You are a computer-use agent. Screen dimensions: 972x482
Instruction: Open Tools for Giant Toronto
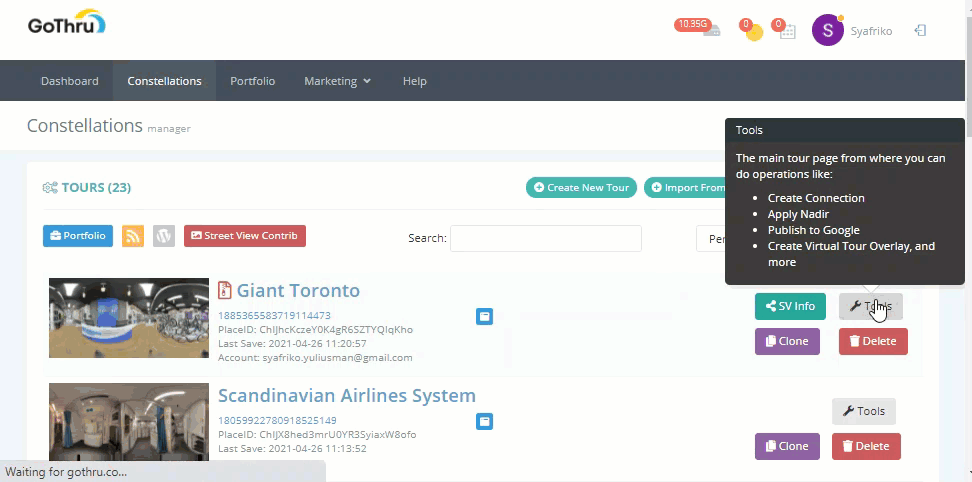871,306
